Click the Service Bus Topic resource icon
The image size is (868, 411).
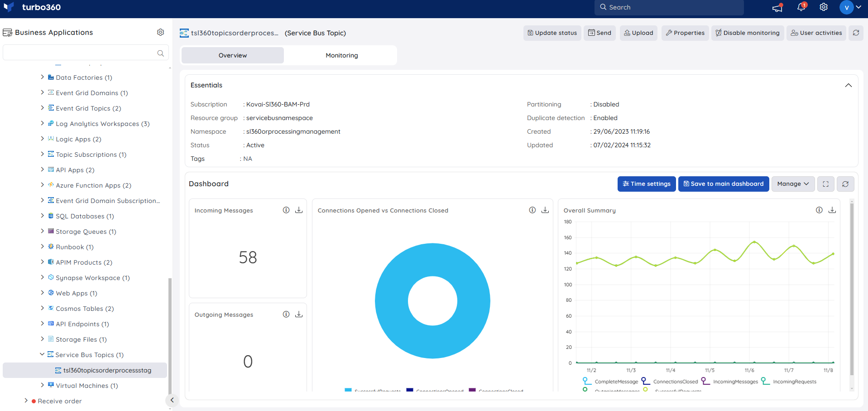[184, 33]
